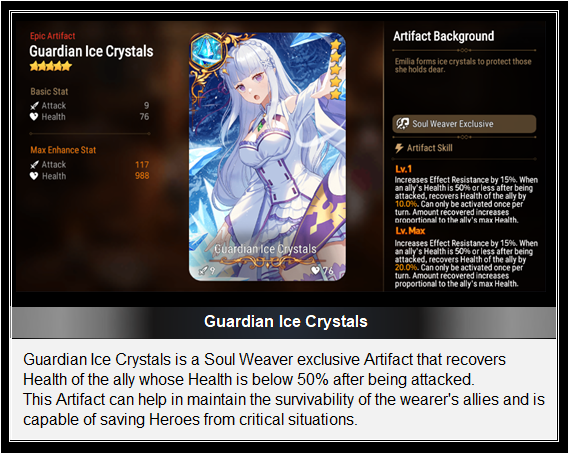Select the Soul Weaver Exclusive banner
This screenshot has width=569, height=454.
click(464, 124)
